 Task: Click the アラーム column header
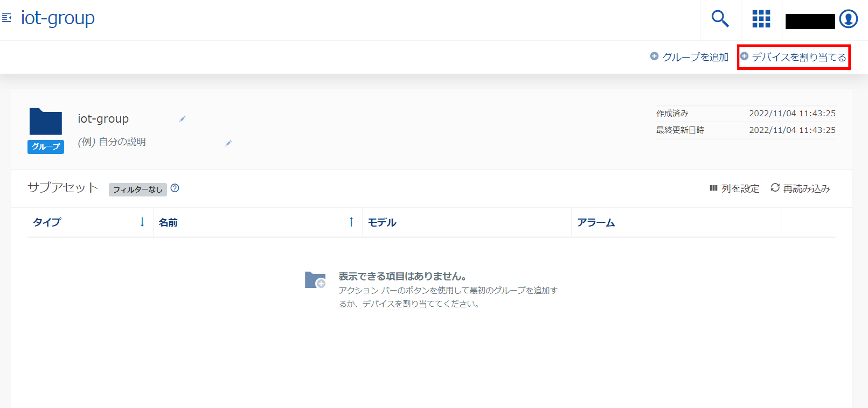(596, 223)
